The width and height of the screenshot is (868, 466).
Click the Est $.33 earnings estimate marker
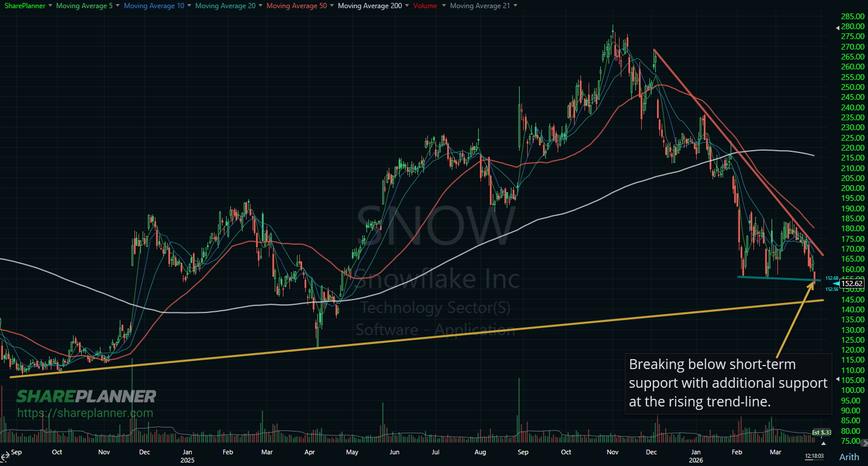tap(821, 432)
